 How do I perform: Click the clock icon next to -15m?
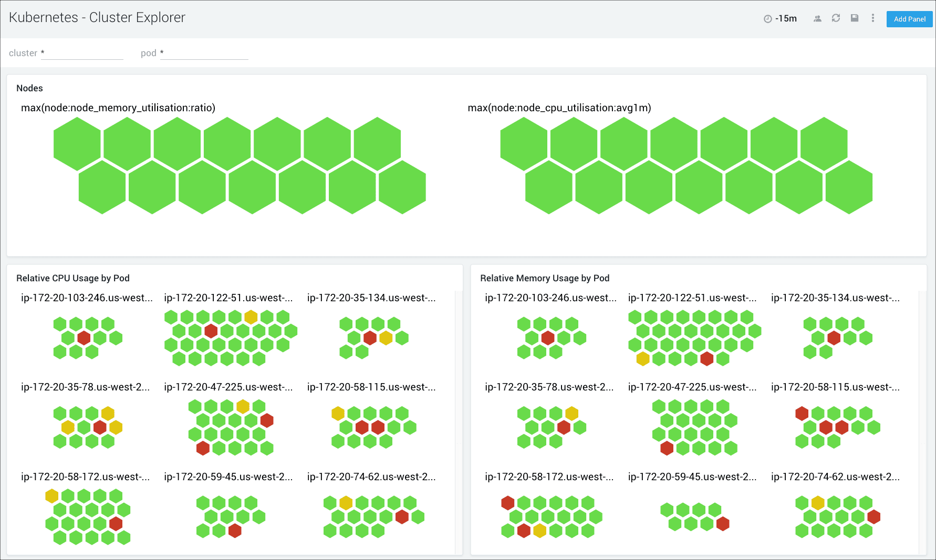(x=767, y=18)
